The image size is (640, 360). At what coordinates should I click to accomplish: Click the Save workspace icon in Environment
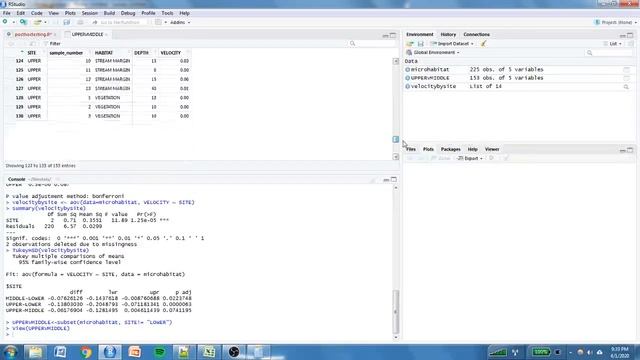420,43
